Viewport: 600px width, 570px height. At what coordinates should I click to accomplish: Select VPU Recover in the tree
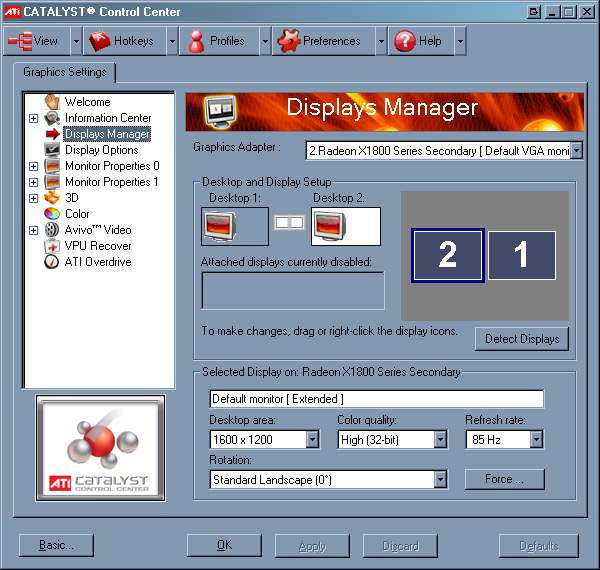tap(98, 246)
